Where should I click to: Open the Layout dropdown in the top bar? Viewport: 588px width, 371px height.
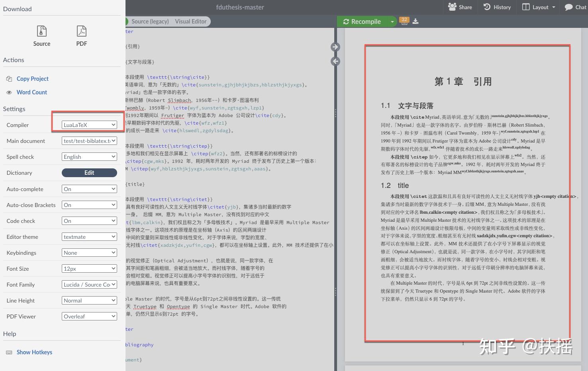pyautogui.click(x=538, y=7)
